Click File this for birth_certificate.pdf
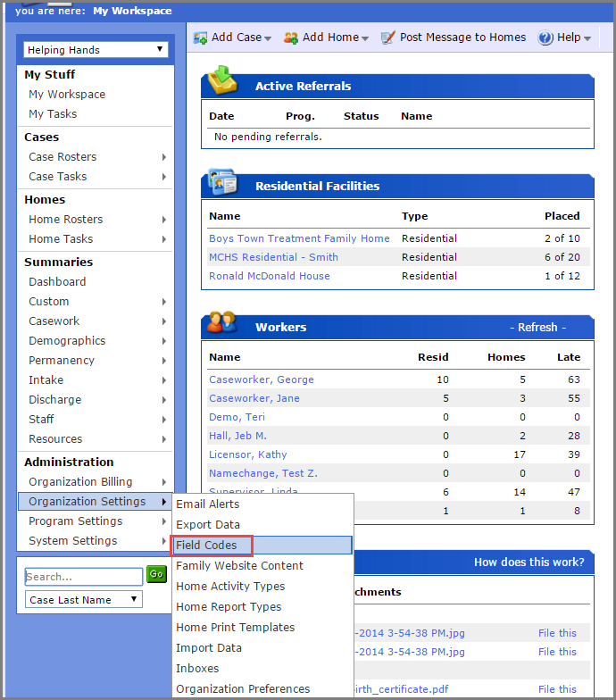The width and height of the screenshot is (616, 700). [x=557, y=689]
